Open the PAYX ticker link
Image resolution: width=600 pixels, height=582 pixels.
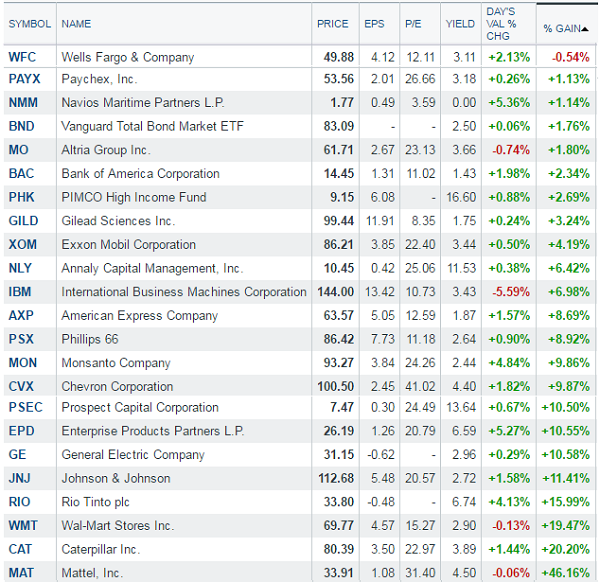tap(24, 79)
